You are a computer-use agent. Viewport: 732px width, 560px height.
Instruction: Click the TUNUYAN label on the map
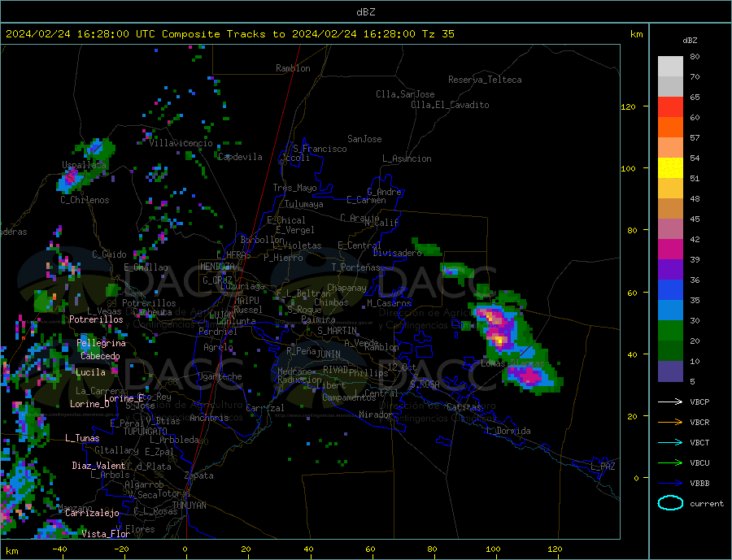189,506
